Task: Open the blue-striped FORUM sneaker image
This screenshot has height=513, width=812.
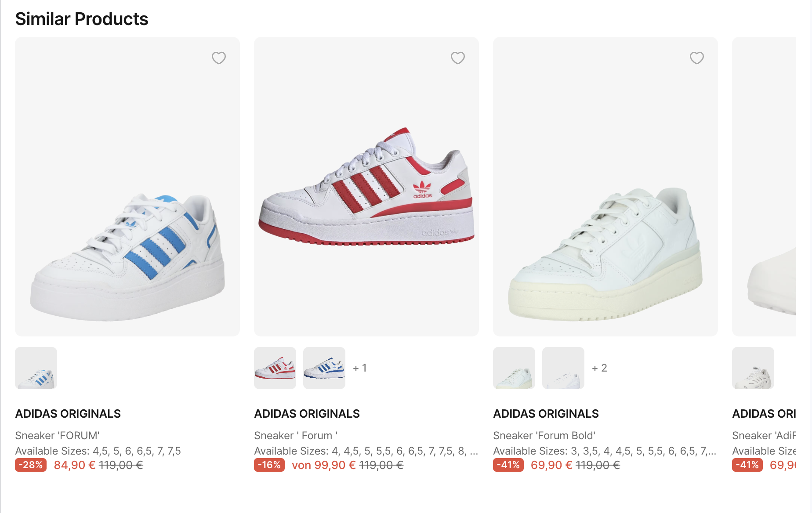Action: point(127,187)
